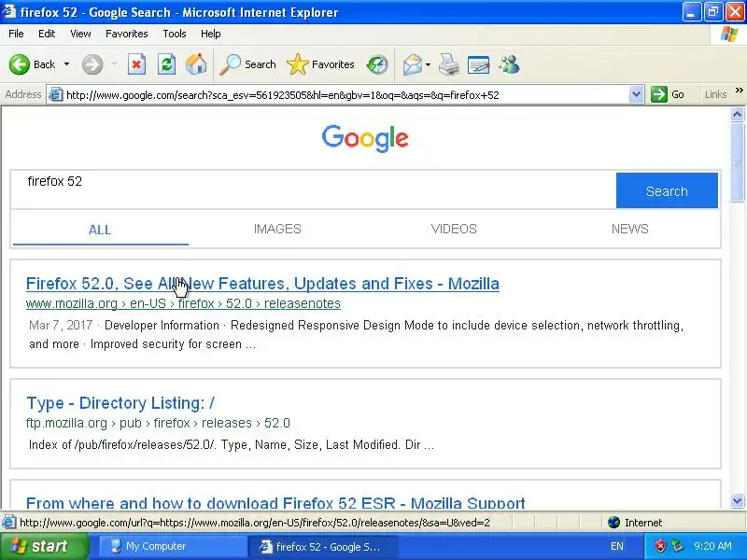
Task: Open the Back history dropdown arrow
Action: coord(66,64)
